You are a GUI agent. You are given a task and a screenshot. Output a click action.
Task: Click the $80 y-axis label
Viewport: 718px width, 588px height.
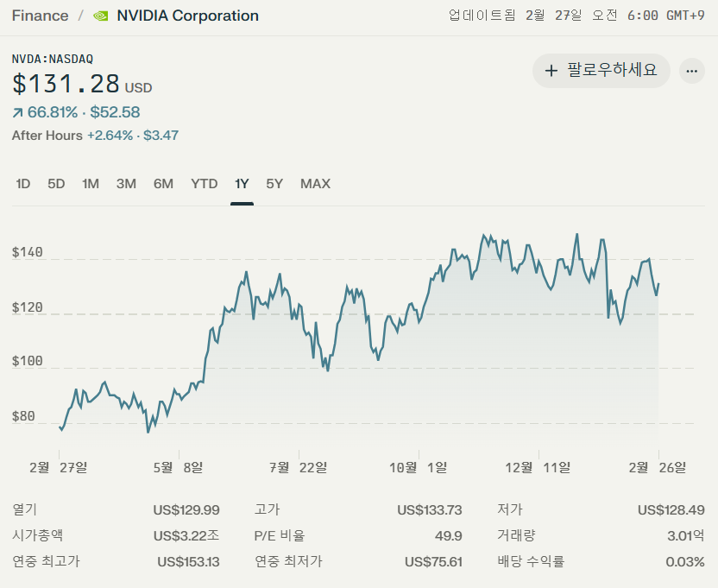pyautogui.click(x=23, y=416)
